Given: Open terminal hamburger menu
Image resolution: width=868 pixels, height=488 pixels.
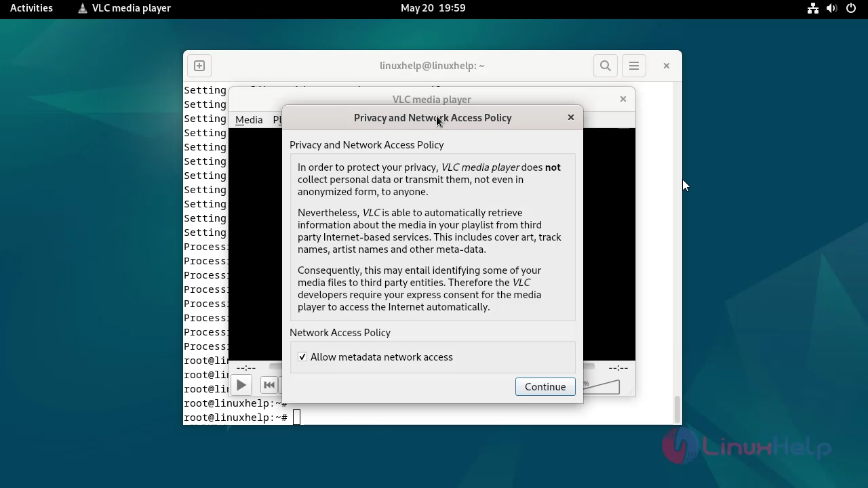Looking at the screenshot, I should pos(634,66).
